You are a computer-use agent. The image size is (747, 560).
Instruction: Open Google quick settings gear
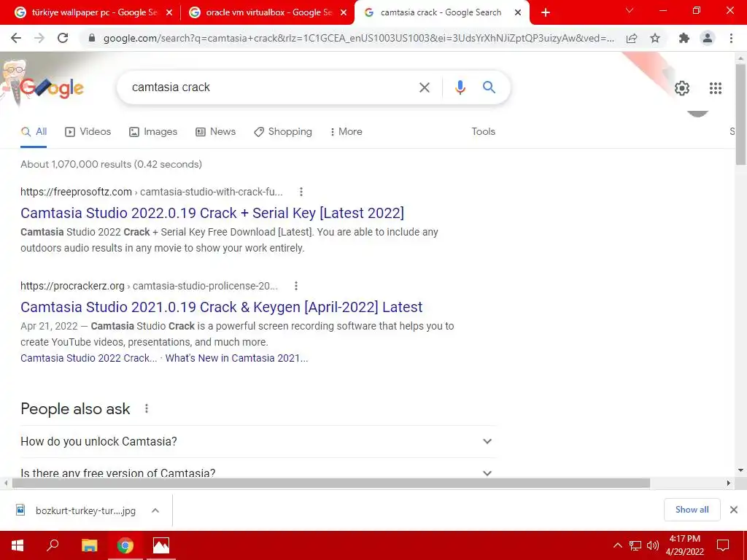682,88
